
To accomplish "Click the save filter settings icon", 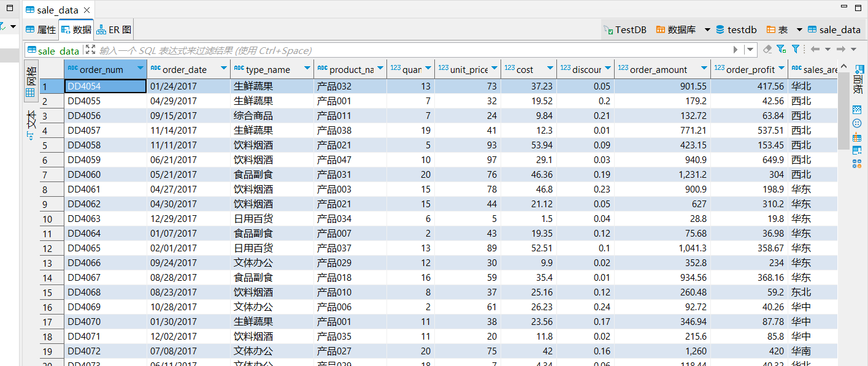I will point(781,49).
